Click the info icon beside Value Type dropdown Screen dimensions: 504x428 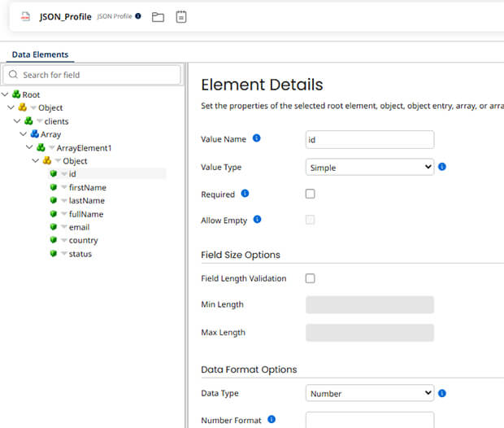(x=442, y=167)
